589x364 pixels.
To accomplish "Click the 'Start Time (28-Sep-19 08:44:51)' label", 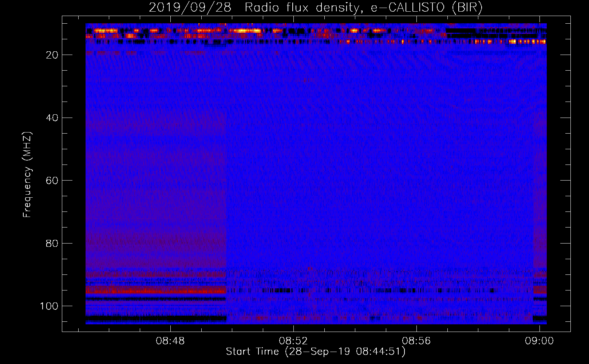I will 316,352.
